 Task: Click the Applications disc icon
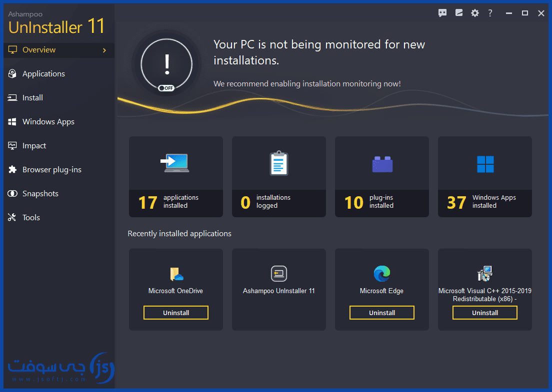tap(12, 73)
